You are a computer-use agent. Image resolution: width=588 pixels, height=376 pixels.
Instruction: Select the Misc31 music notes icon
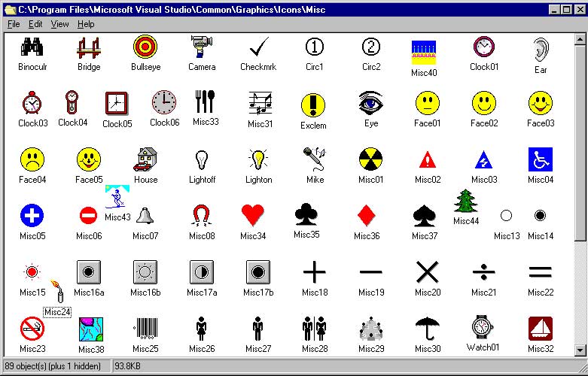pos(260,103)
